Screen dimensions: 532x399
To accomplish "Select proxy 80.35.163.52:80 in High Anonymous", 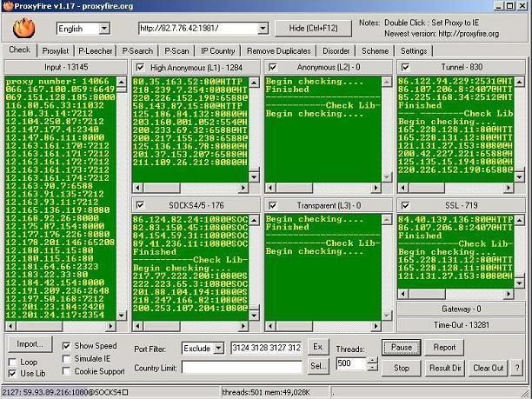I will (188, 82).
